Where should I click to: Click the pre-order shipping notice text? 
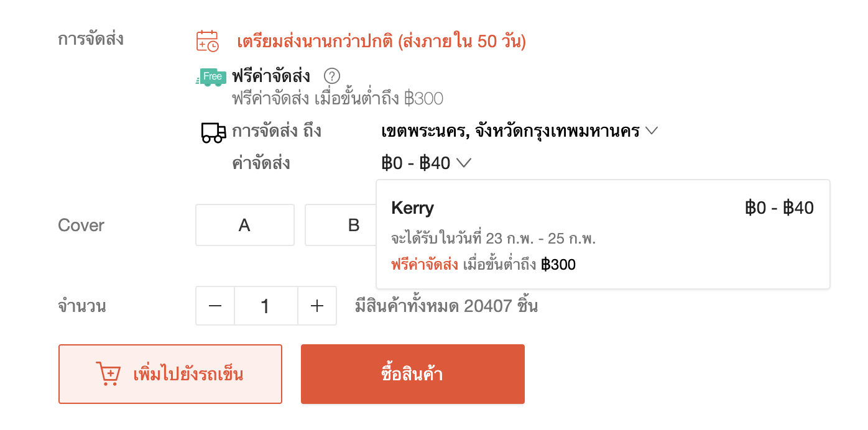pos(382,42)
